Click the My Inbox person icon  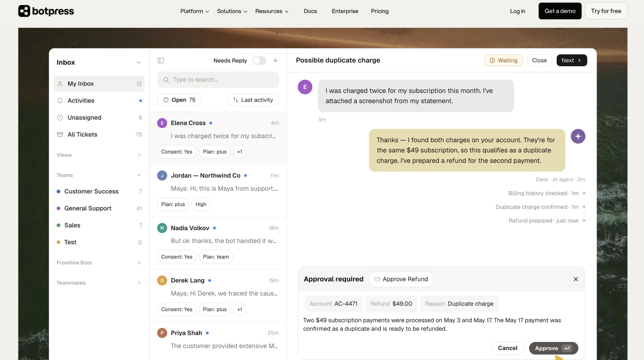pyautogui.click(x=60, y=84)
